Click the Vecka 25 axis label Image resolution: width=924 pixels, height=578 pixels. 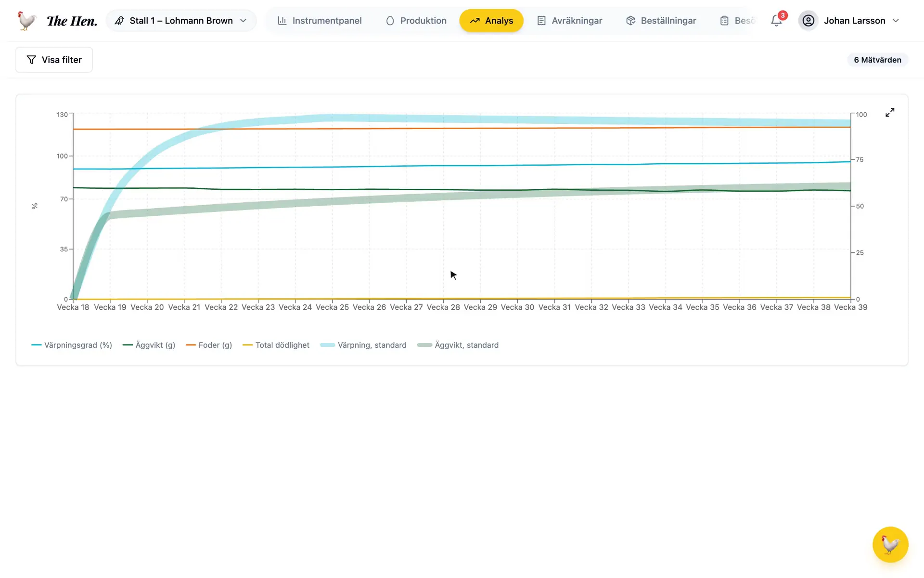click(x=332, y=307)
